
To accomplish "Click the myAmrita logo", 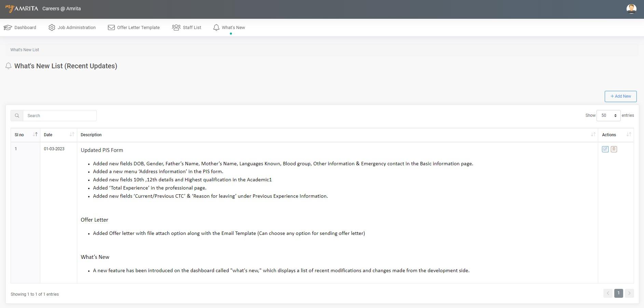I will coord(22,9).
